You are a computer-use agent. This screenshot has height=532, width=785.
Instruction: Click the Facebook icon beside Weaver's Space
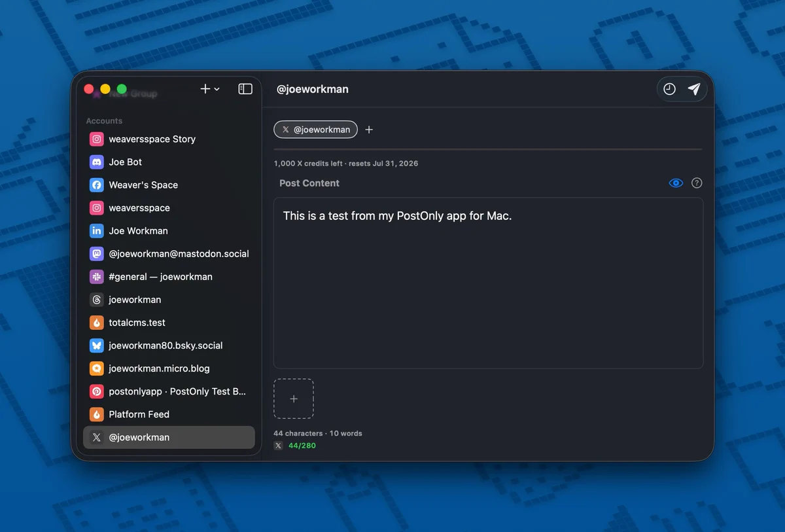97,185
